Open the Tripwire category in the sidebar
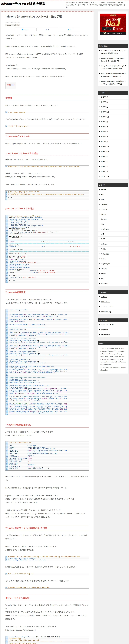129x644 pixels. 104,269
